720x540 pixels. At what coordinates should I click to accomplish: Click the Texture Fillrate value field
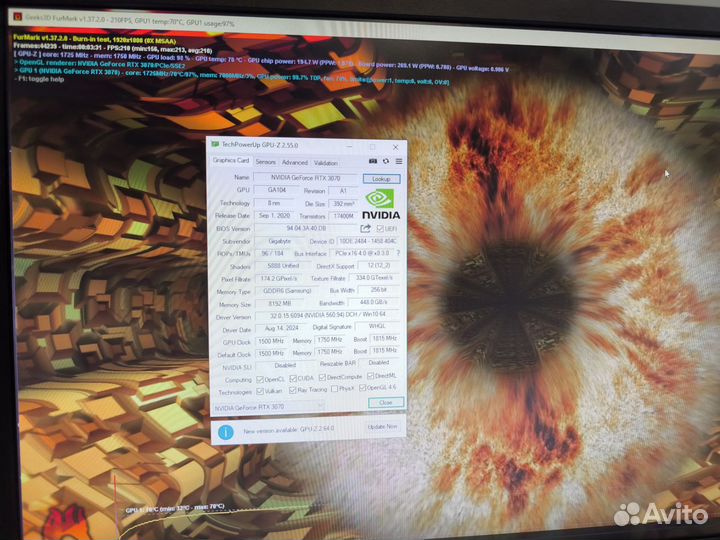coord(374,278)
